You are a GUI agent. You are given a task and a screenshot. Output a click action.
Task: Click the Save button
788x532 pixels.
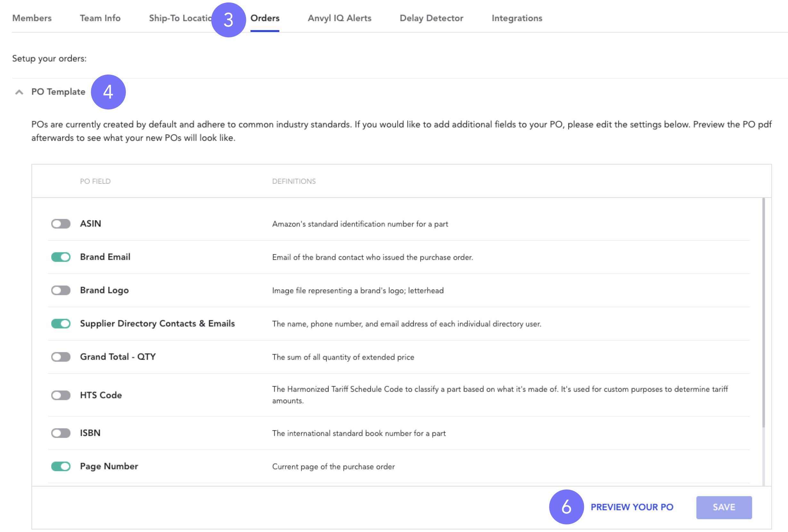(x=724, y=507)
